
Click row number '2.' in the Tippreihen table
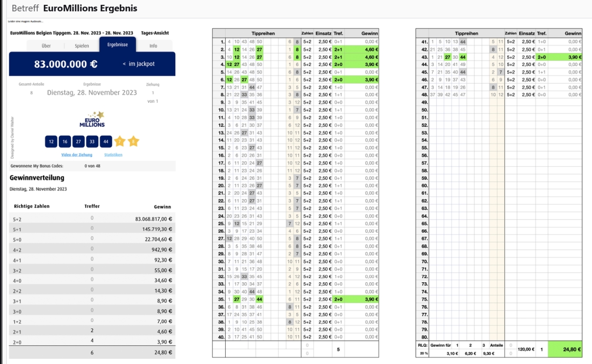pyautogui.click(x=221, y=49)
